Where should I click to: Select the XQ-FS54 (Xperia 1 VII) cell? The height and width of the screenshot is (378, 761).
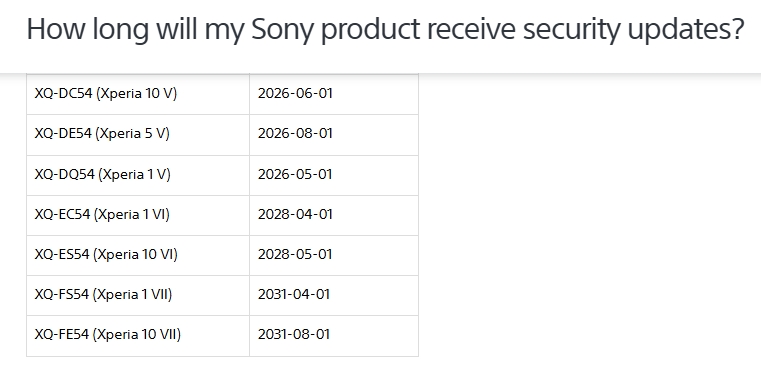(x=138, y=295)
